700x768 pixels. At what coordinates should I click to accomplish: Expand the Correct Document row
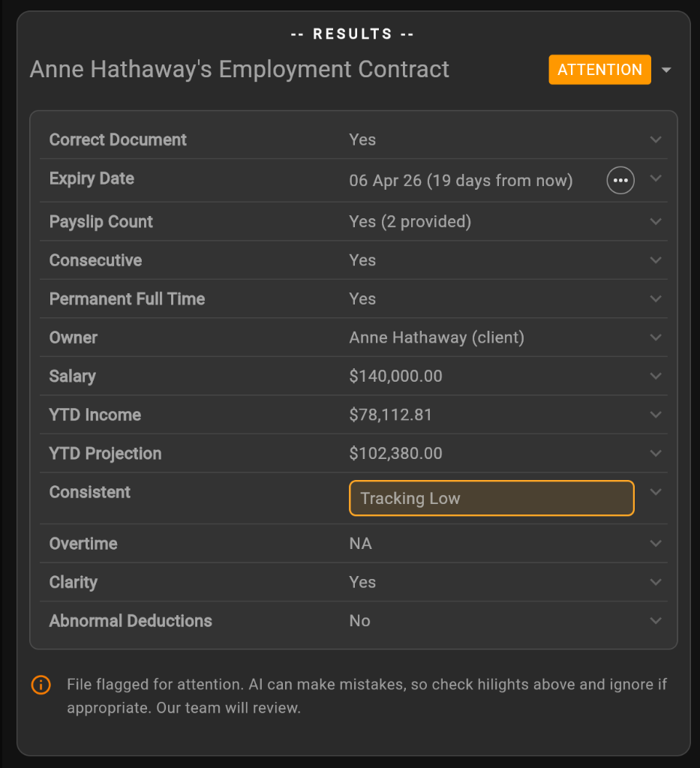tap(656, 139)
